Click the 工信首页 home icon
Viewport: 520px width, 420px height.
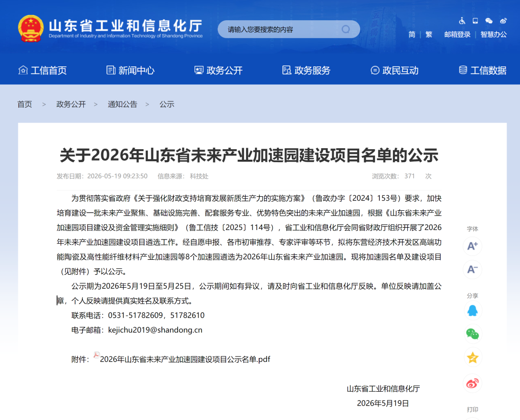pos(23,70)
